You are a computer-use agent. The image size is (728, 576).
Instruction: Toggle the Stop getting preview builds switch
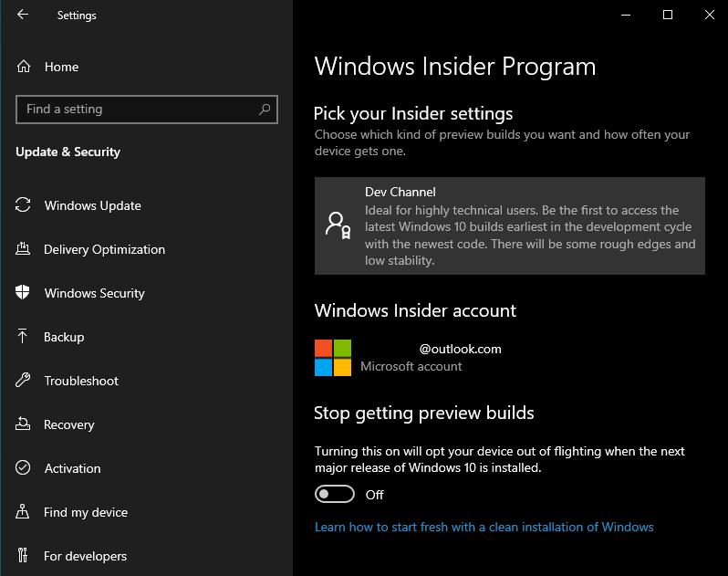pos(334,494)
